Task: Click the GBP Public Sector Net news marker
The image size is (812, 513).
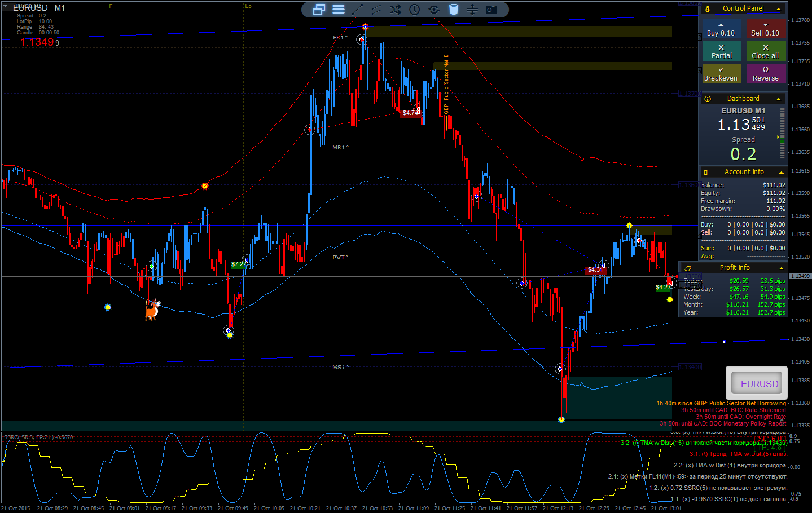Action: click(446, 85)
